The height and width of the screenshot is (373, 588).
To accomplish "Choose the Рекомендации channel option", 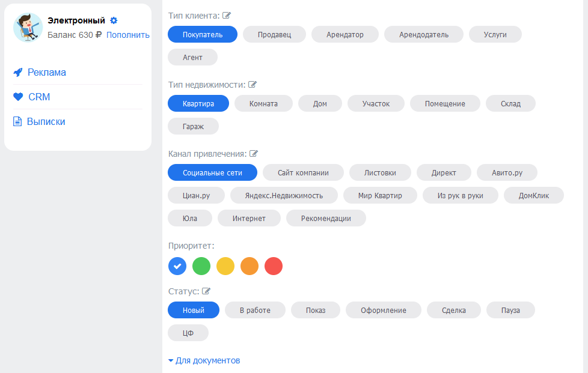I will tap(326, 218).
